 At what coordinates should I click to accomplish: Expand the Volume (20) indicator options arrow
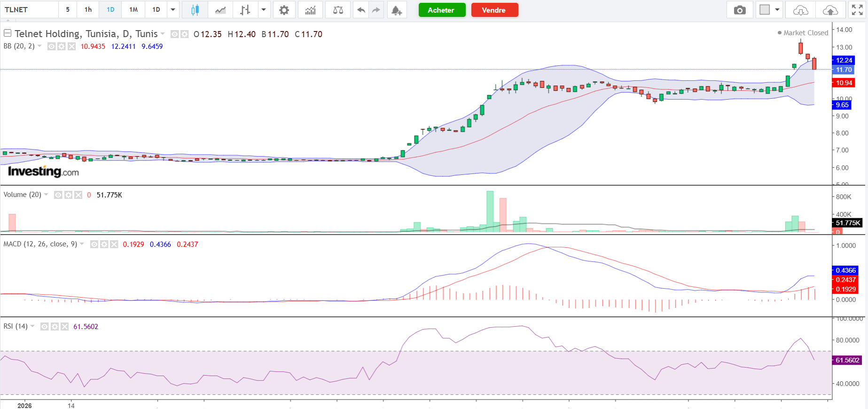(x=46, y=195)
